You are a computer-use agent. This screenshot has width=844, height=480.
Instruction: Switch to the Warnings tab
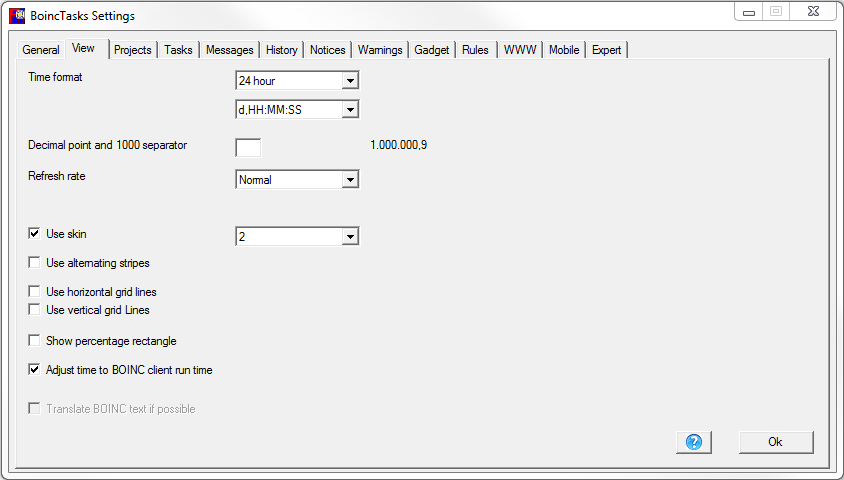pyautogui.click(x=380, y=50)
